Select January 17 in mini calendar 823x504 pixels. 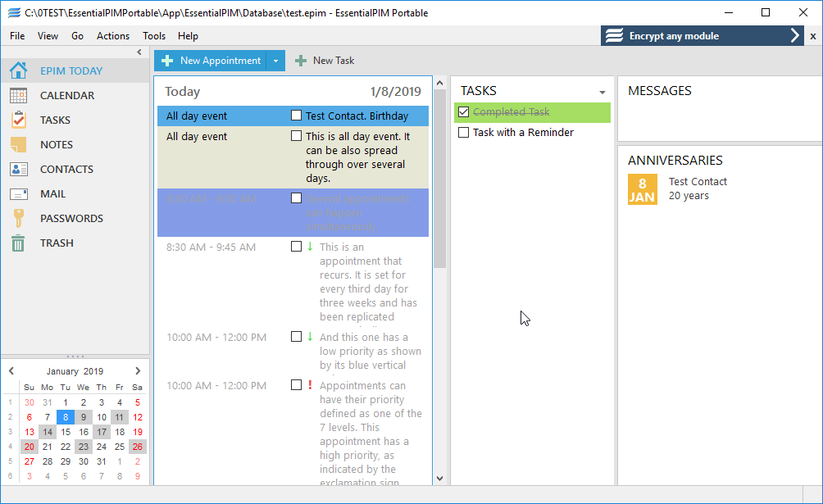102,432
